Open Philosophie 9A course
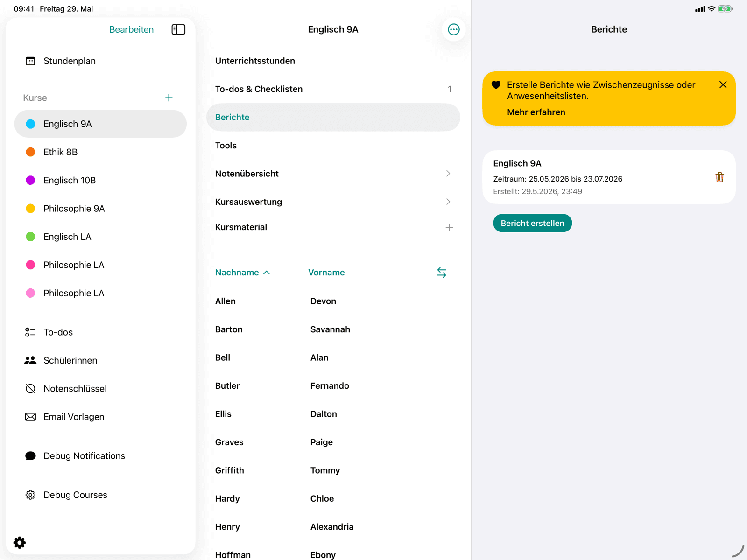The height and width of the screenshot is (560, 747). point(100,209)
